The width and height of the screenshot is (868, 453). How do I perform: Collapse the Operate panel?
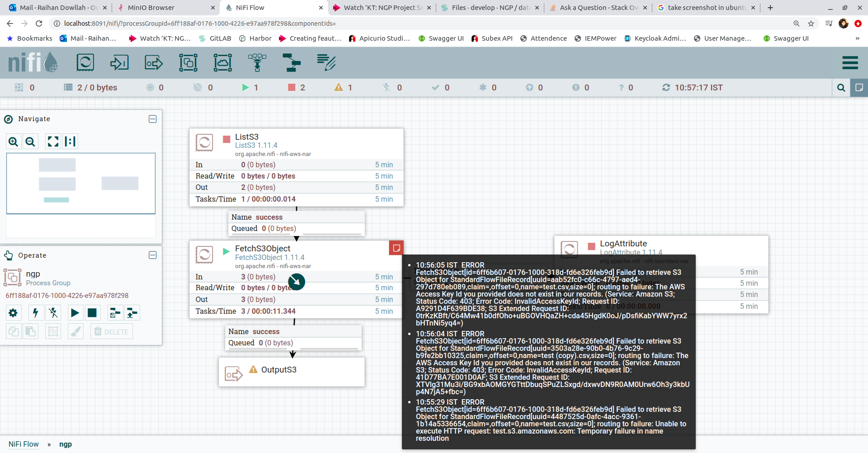tap(153, 255)
